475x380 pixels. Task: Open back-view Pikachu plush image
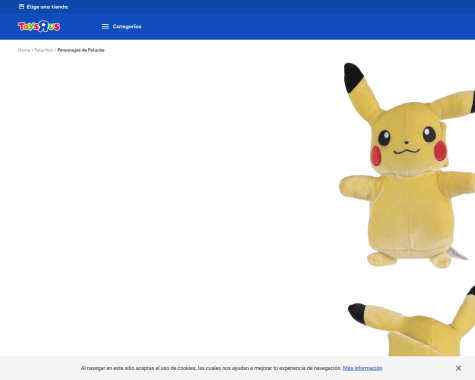click(411, 321)
